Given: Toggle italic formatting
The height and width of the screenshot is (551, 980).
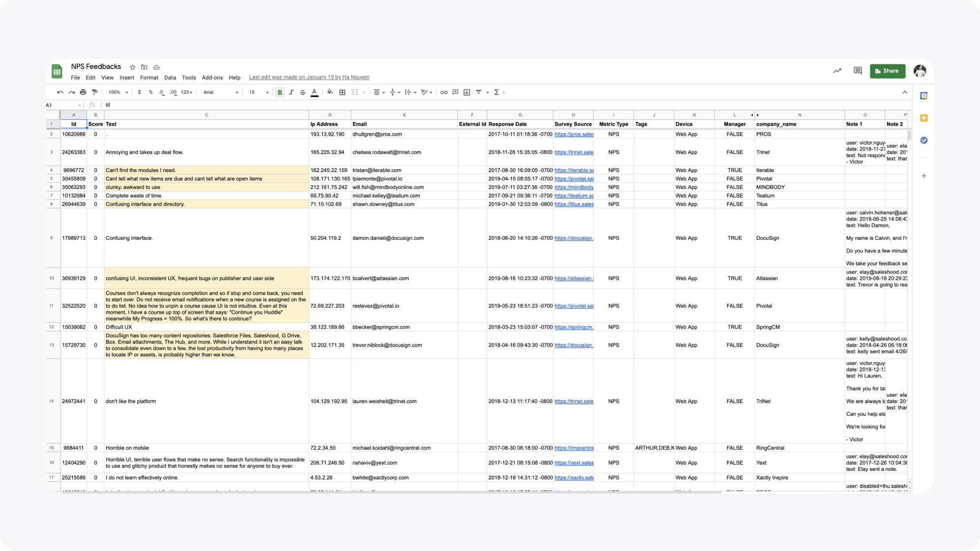Looking at the screenshot, I should [291, 92].
